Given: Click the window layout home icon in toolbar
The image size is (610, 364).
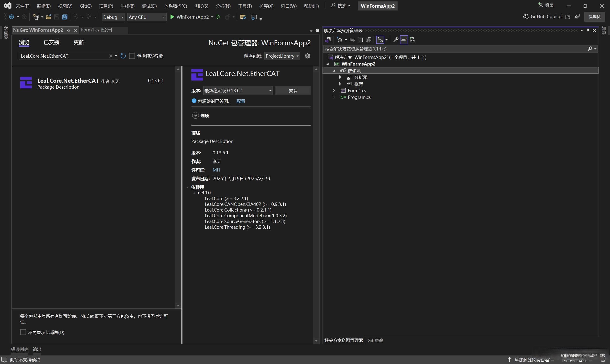Looking at the screenshot, I should pyautogui.click(x=254, y=17).
